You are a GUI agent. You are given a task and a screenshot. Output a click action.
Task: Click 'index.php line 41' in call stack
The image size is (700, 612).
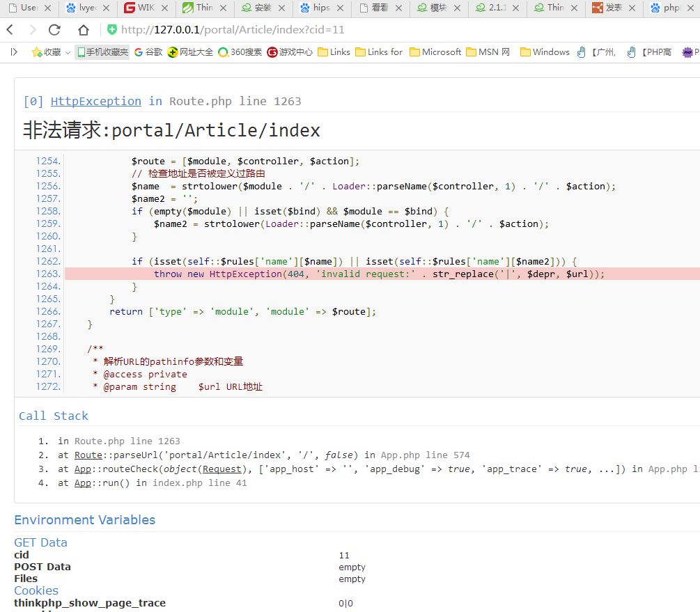(x=200, y=482)
